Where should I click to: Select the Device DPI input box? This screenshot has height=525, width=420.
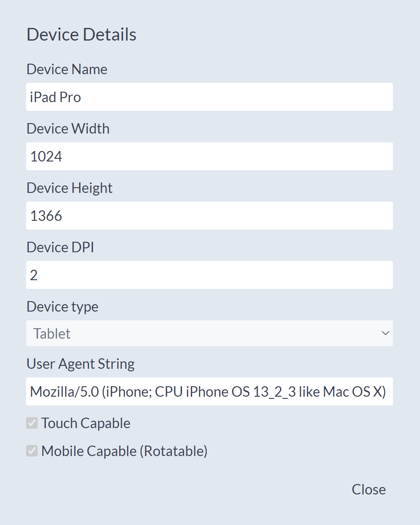[210, 275]
